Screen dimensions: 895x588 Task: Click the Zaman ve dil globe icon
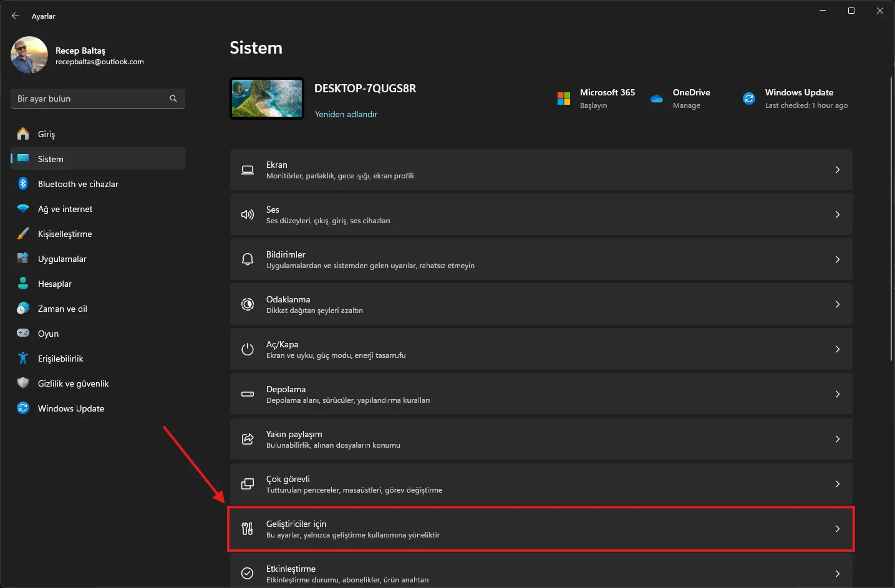(x=23, y=308)
